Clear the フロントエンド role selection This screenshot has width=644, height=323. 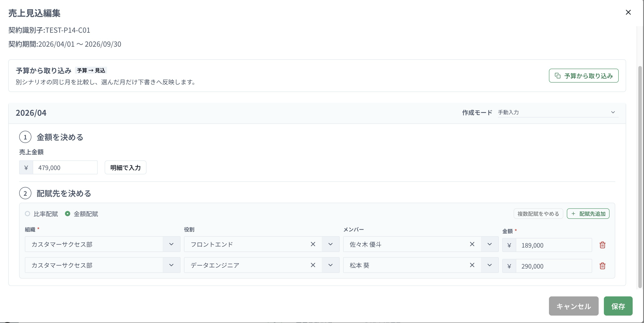(x=313, y=244)
